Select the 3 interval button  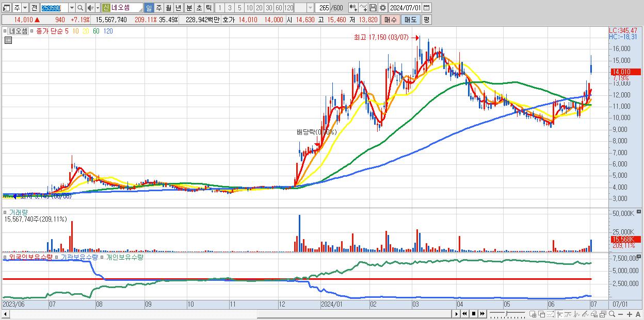point(230,8)
